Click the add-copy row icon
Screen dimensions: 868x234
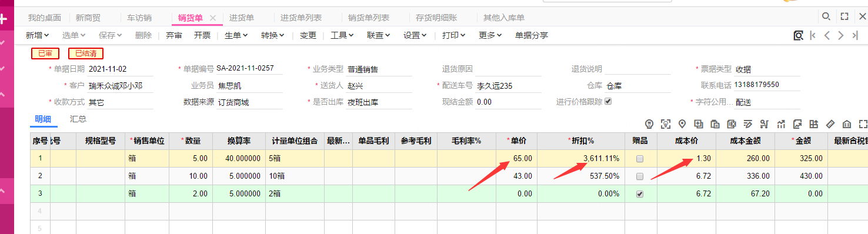pos(699,124)
